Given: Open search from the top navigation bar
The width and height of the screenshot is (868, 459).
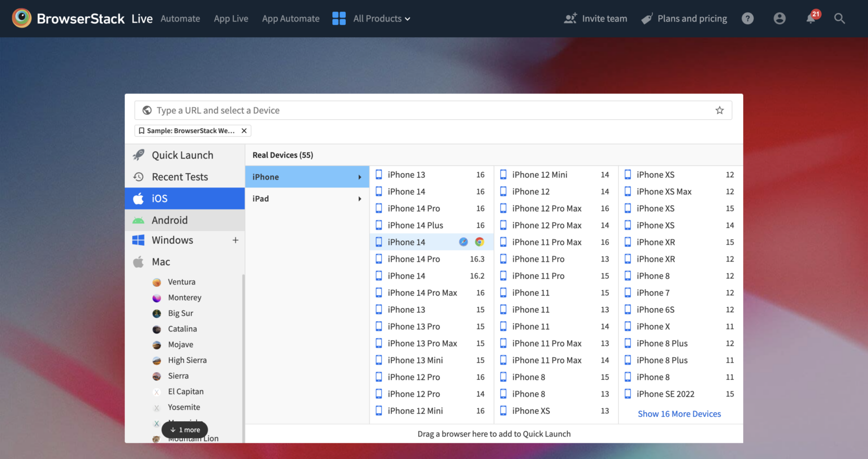Looking at the screenshot, I should [840, 18].
